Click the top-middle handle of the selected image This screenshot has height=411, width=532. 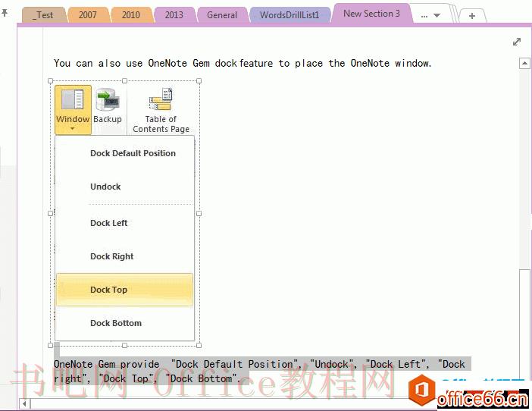[124, 81]
